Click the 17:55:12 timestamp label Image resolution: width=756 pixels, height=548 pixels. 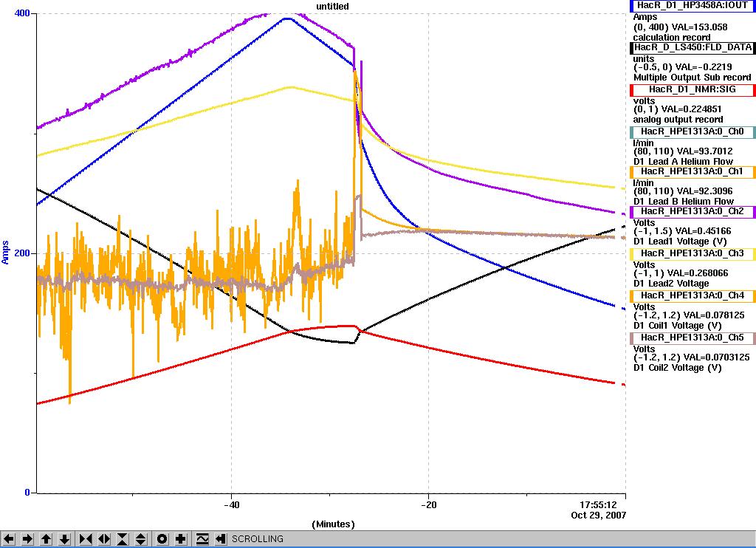click(598, 505)
